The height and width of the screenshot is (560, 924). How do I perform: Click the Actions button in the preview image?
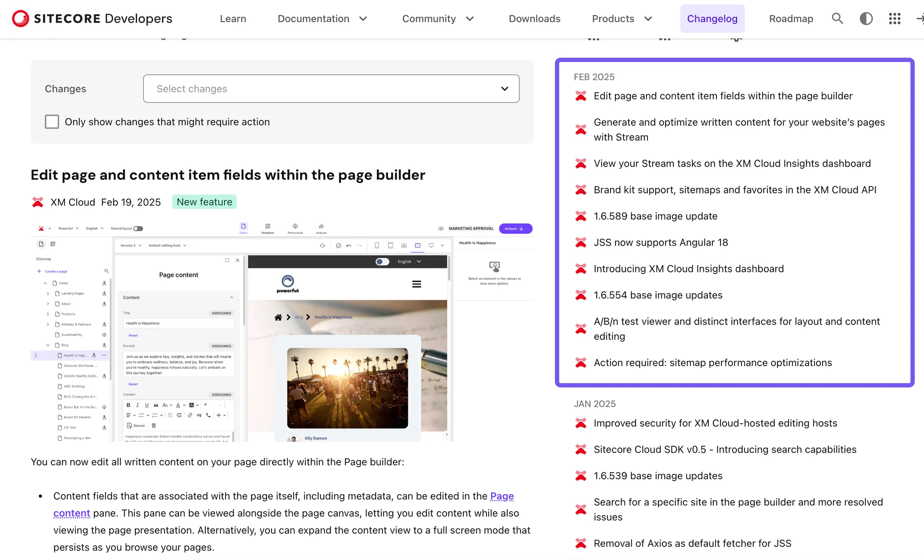pos(516,229)
